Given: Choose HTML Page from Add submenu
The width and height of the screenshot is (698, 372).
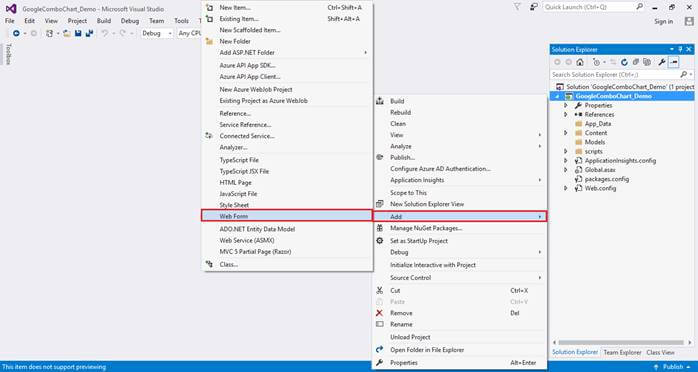Looking at the screenshot, I should pos(287,182).
